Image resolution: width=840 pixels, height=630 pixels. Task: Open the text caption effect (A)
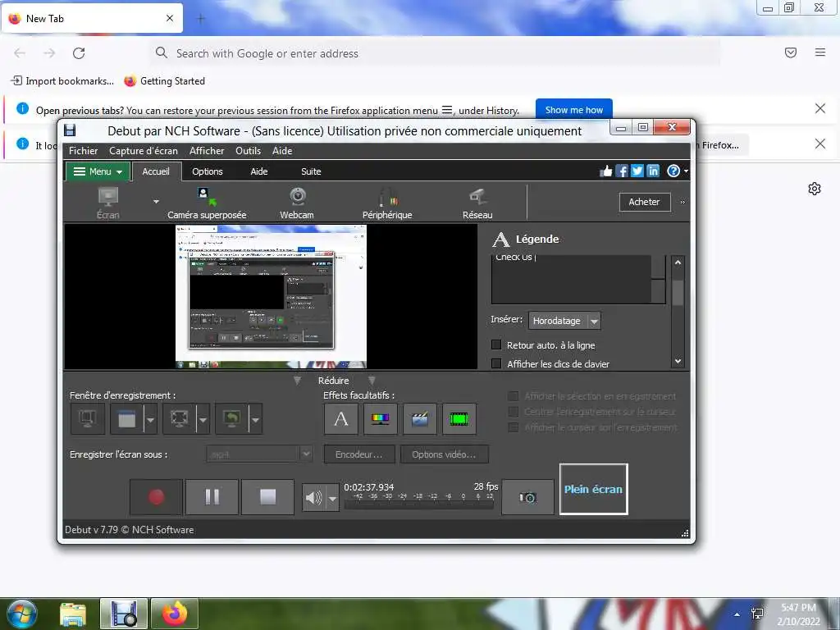340,418
